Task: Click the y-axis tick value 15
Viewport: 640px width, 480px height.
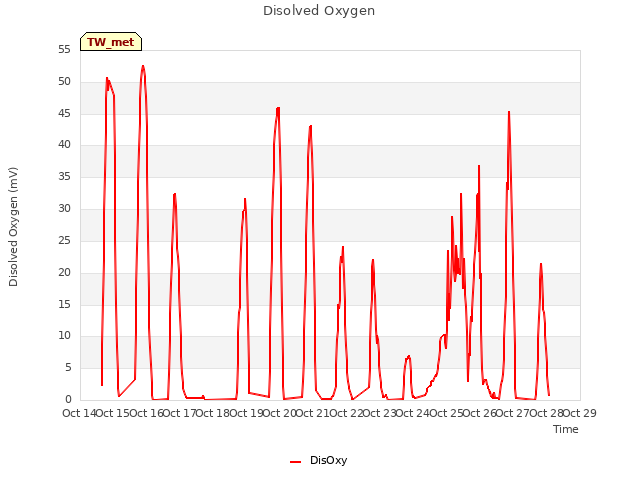Action: point(64,304)
